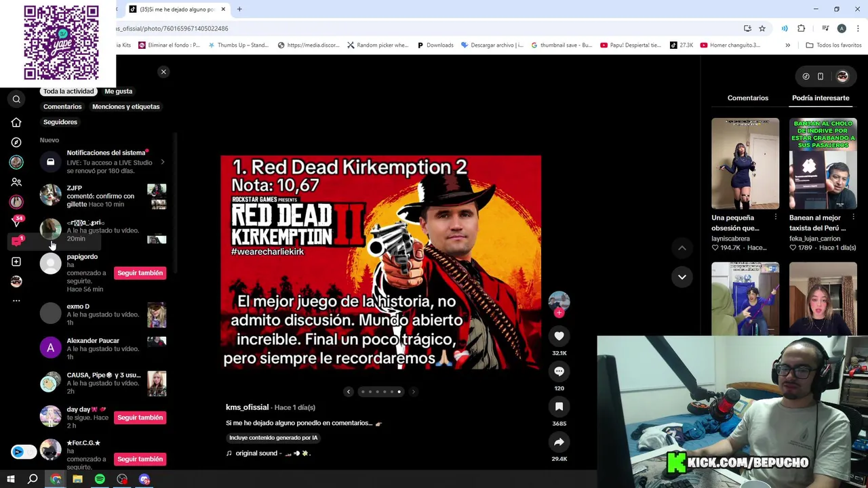This screenshot has width=868, height=488.
Task: Open the Activity inbox icon in sidebar
Action: pyautogui.click(x=16, y=241)
